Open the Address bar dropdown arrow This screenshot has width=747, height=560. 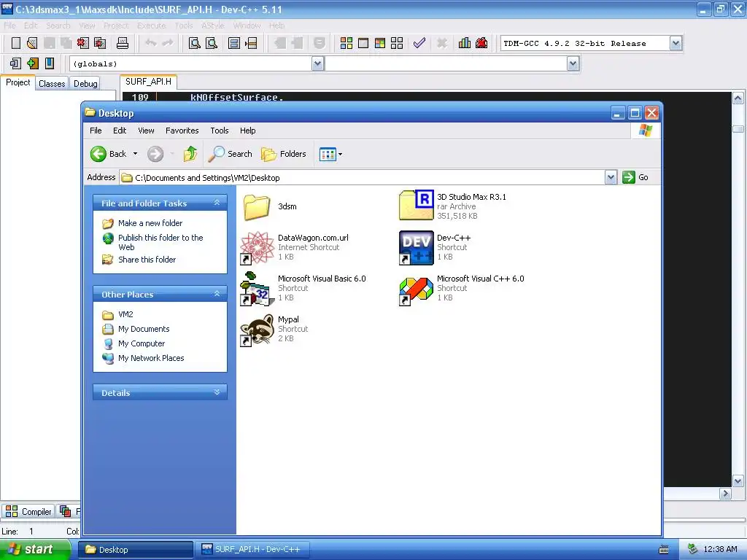[611, 178]
